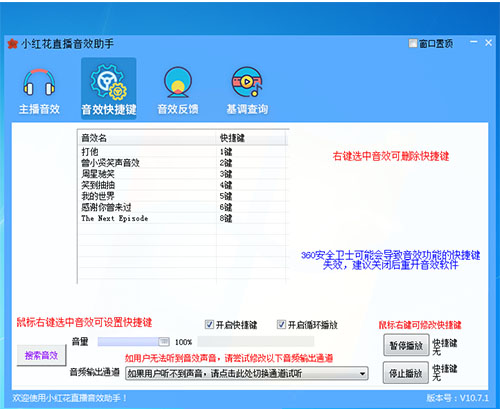Click the red audio output channel tip text
Screen dimensions: 500x409
click(229, 358)
